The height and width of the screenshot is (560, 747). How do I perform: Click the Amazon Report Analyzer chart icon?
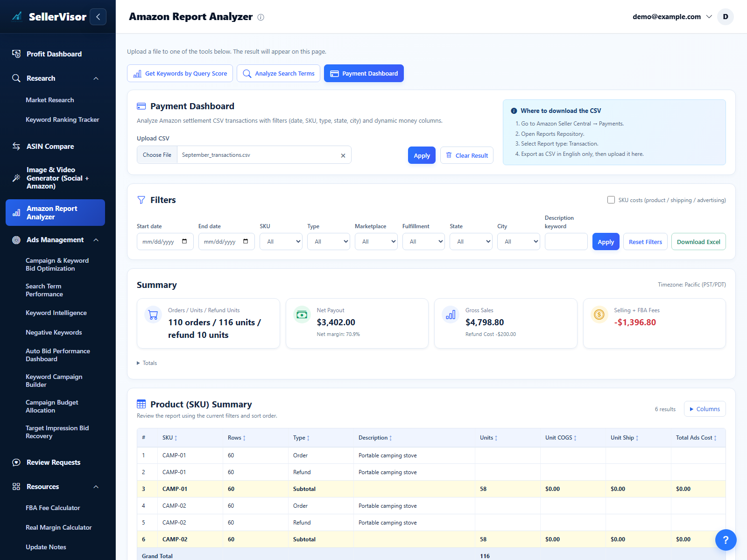click(x=16, y=213)
